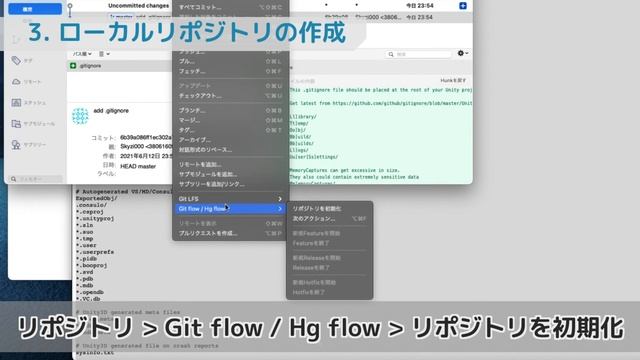The image size is (640, 360).
Task: Choose ブランチ... menu entry
Action: pos(230,110)
